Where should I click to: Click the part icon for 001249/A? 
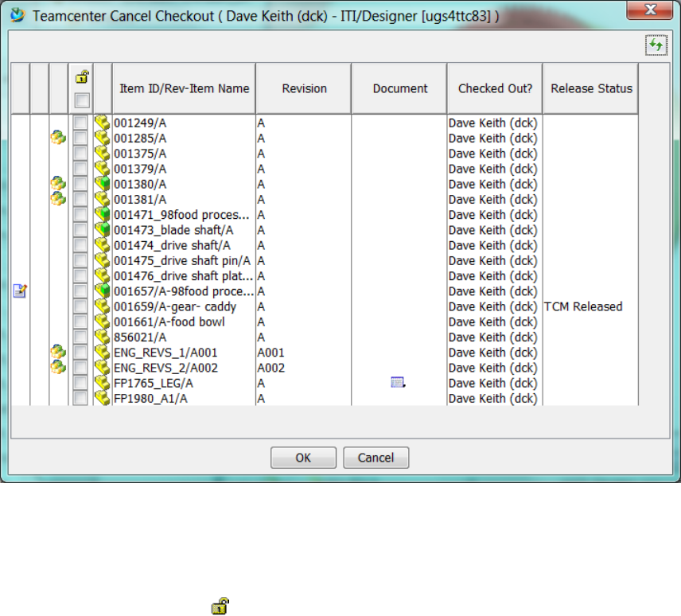[102, 123]
